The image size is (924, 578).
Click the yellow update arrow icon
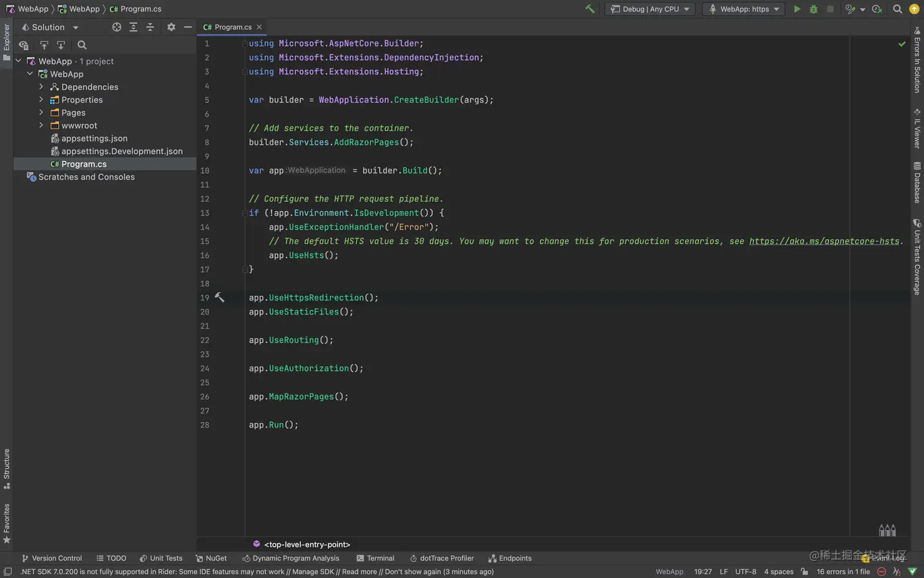914,9
